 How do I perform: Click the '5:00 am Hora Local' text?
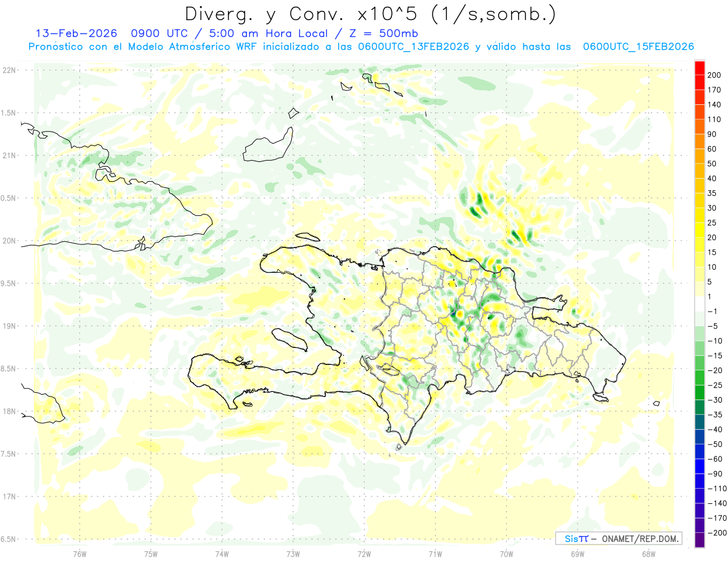pyautogui.click(x=266, y=33)
